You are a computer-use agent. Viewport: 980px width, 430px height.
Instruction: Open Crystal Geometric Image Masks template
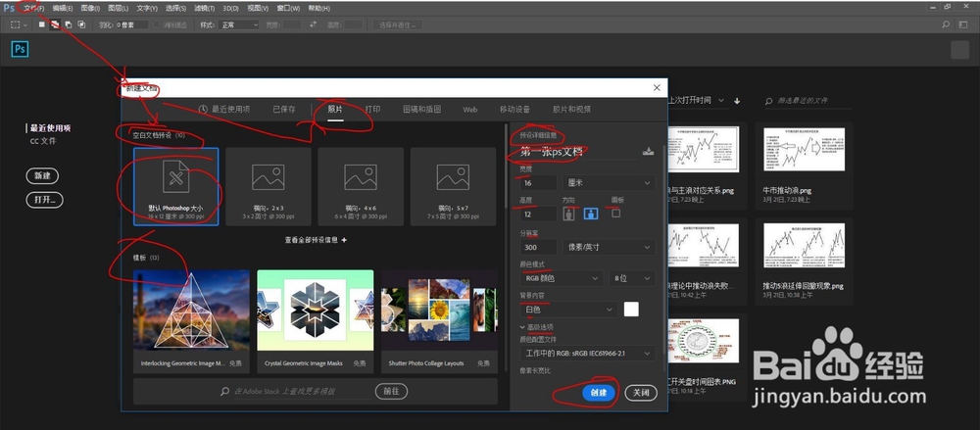(316, 321)
